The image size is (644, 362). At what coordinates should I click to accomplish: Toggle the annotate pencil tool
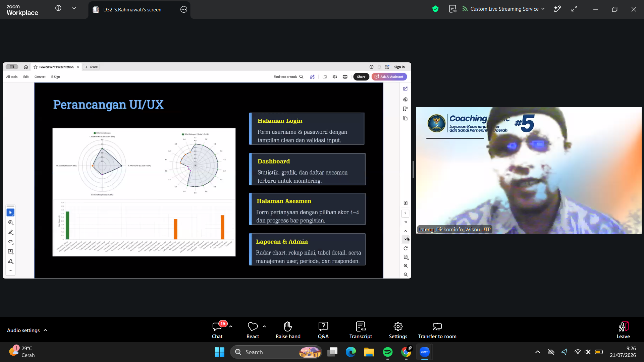tap(557, 9)
